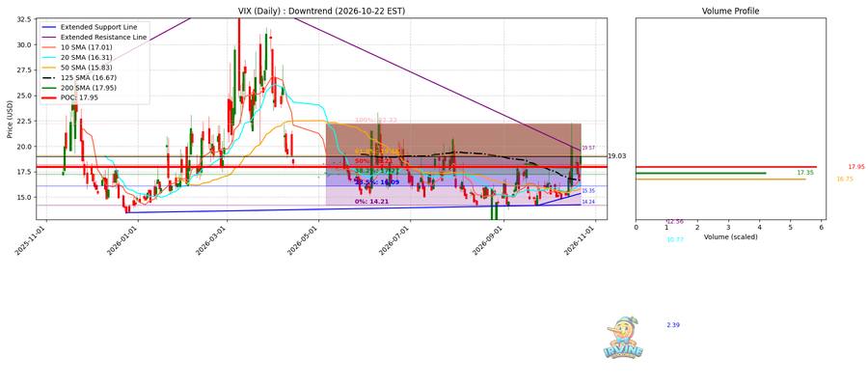Click the 2026-09-01 date axis label
This screenshot has width=868, height=386.
(x=488, y=240)
